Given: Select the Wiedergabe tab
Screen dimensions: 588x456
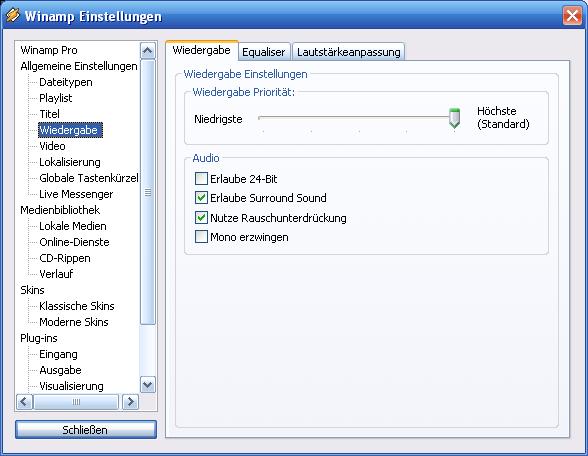Looking at the screenshot, I should point(201,50).
